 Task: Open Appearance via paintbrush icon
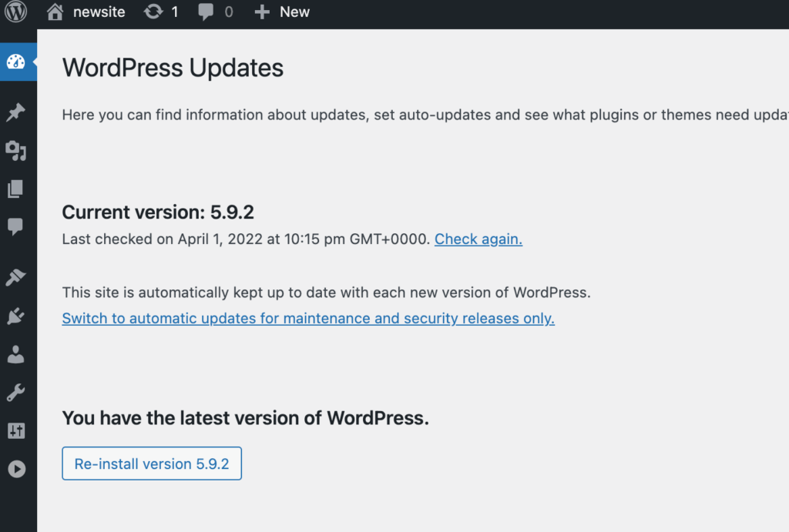15,277
